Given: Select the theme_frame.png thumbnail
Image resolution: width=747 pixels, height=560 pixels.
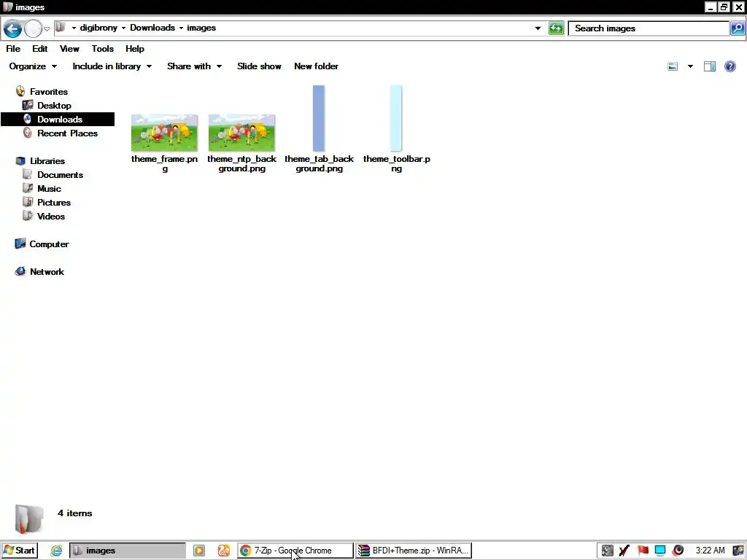Looking at the screenshot, I should (x=164, y=133).
